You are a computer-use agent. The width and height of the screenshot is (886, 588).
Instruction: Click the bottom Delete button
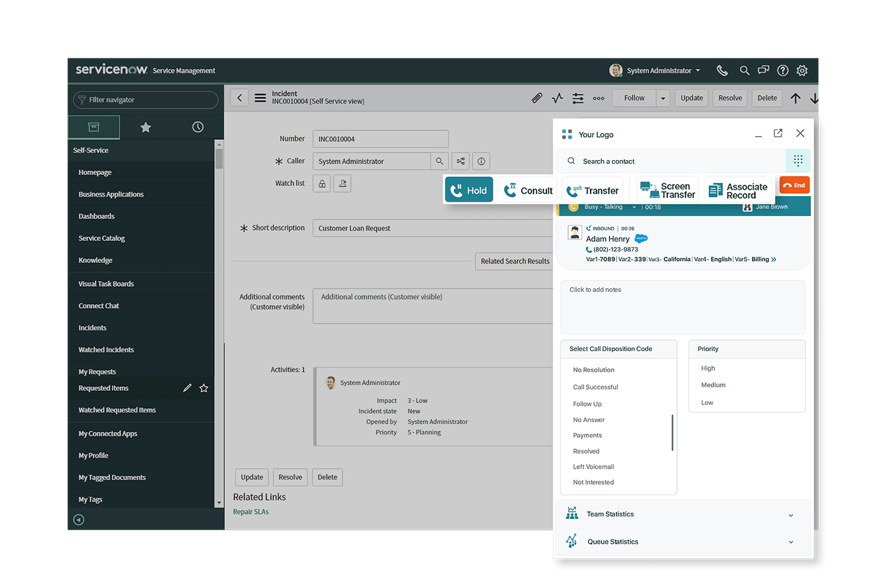[327, 477]
